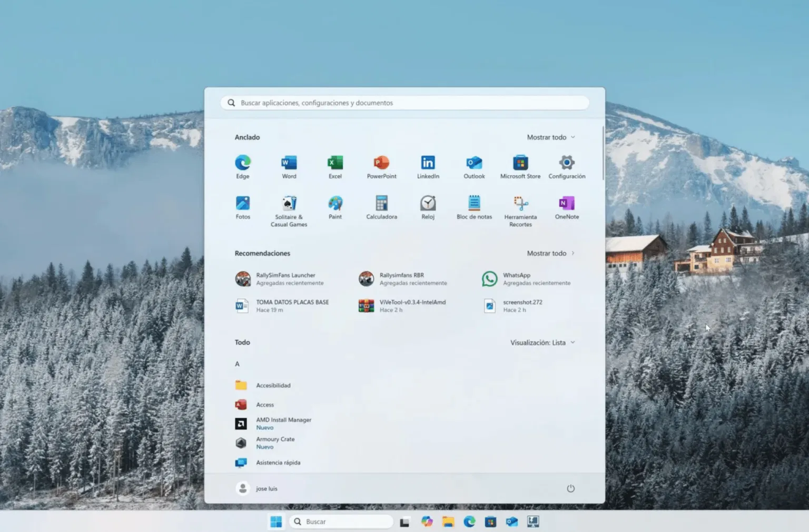The height and width of the screenshot is (532, 809).
Task: Open Task View on the taskbar
Action: point(404,522)
